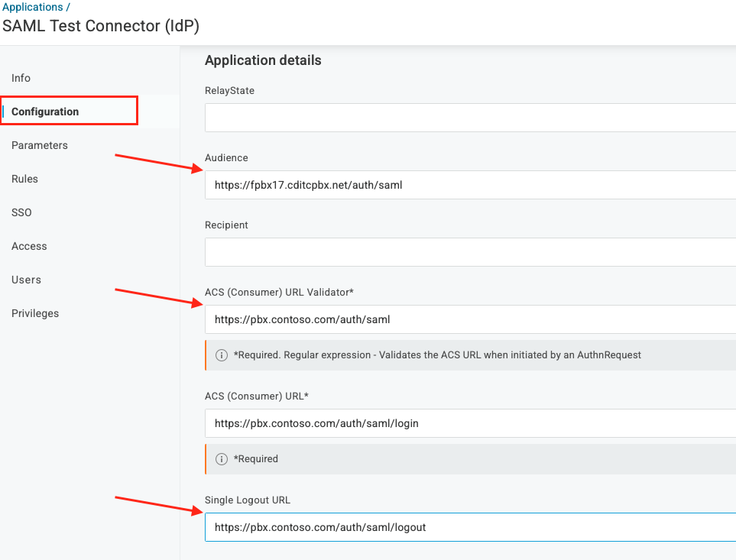This screenshot has height=560, width=736.
Task: Click the SAML Test Connector (IdP) title
Action: click(x=101, y=25)
